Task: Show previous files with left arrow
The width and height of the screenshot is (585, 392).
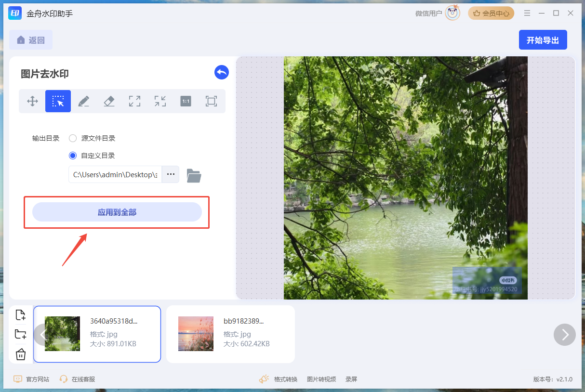Action: pos(42,335)
